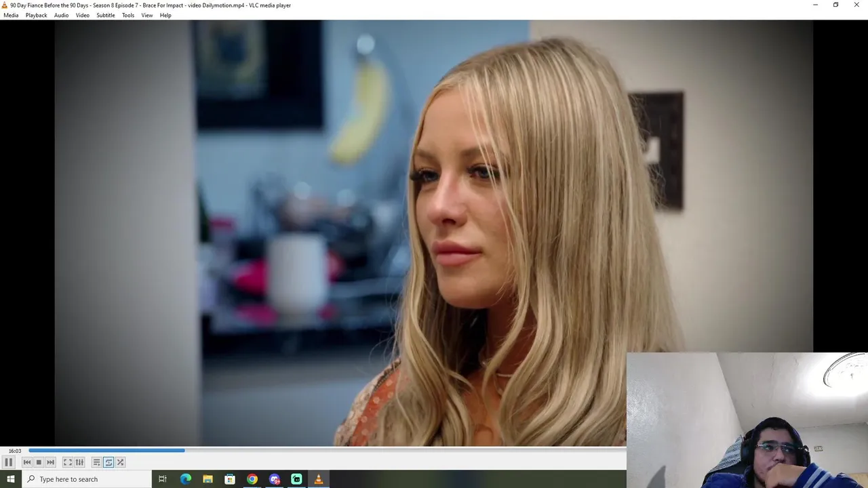Restore down the VLC window

(x=835, y=5)
